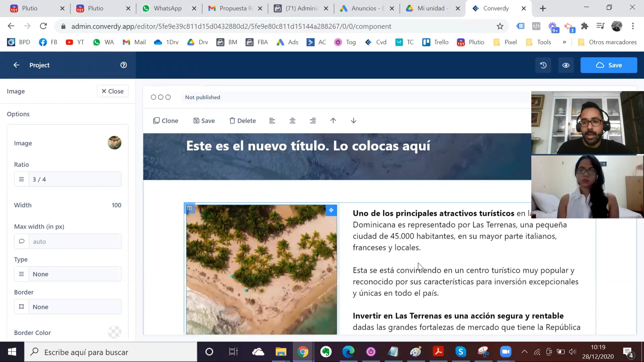Open the Border Color swatch
Screen dimensions: 644x362
coord(115,332)
